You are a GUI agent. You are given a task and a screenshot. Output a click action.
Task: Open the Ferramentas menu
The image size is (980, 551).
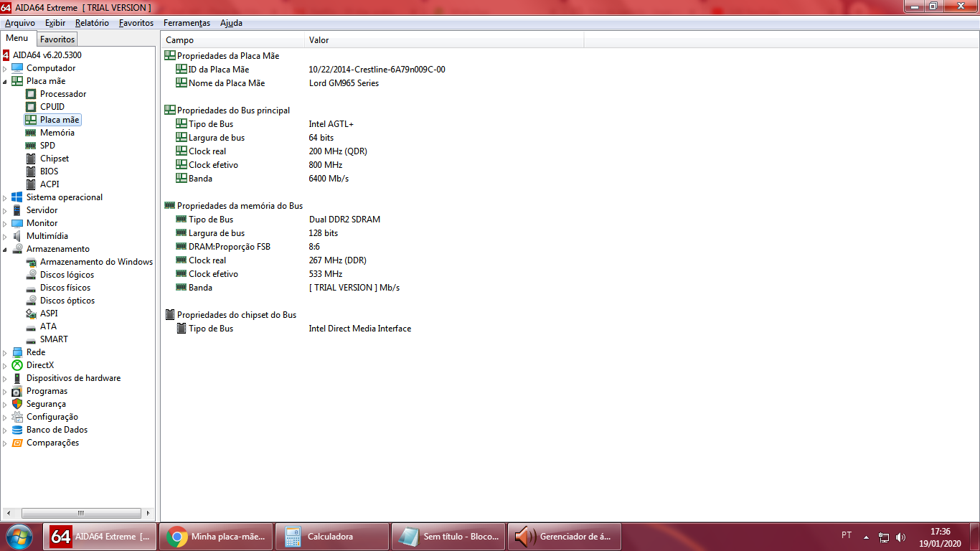(187, 23)
